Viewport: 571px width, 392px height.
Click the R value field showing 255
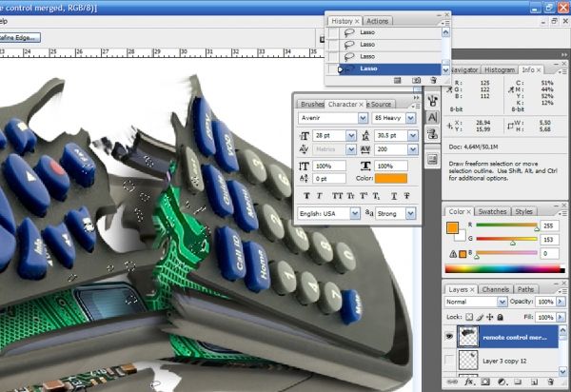[x=549, y=226]
